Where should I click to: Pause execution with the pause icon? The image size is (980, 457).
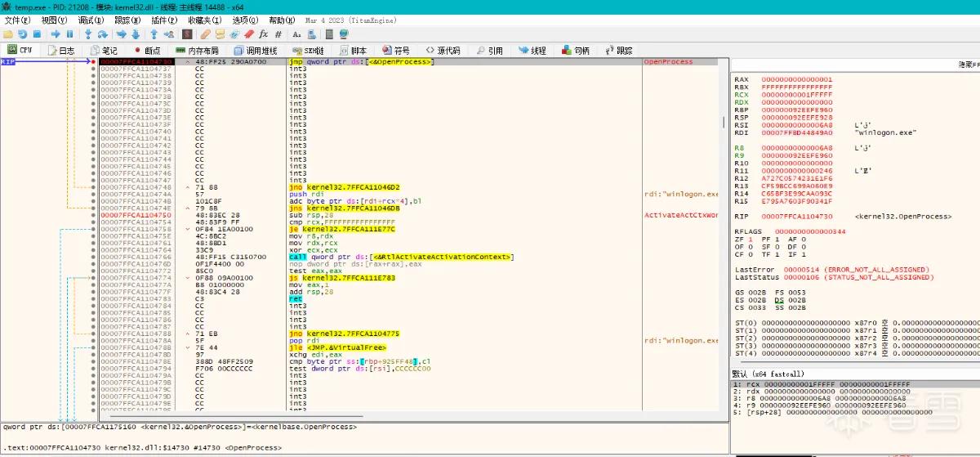(69, 34)
